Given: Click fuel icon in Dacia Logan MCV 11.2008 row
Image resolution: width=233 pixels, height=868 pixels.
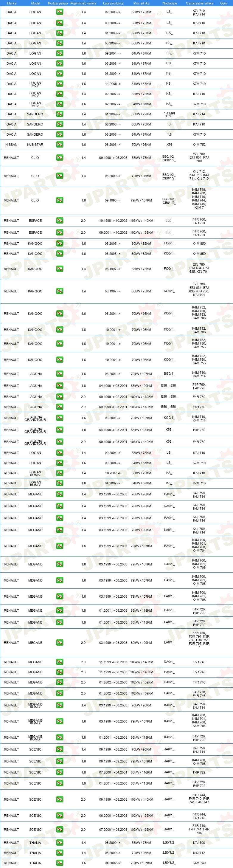Looking at the screenshot, I should point(60,83).
